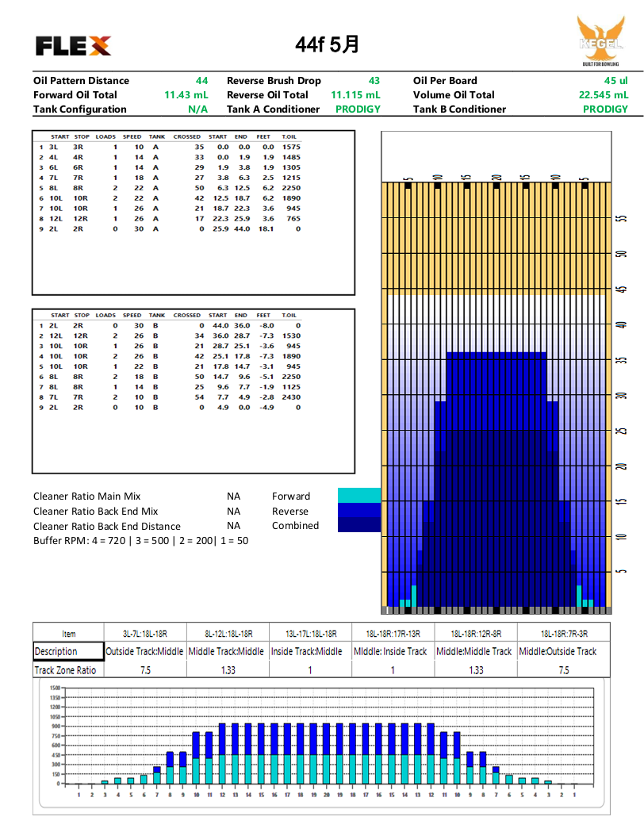Select the Description row header cell
Screen dimensions: 644x832
click(69, 651)
